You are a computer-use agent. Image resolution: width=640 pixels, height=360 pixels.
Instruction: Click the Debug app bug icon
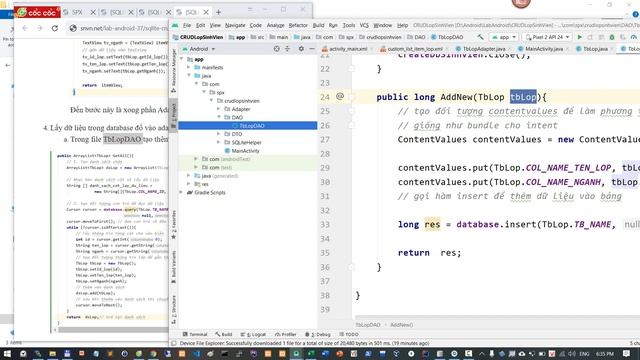612,37
